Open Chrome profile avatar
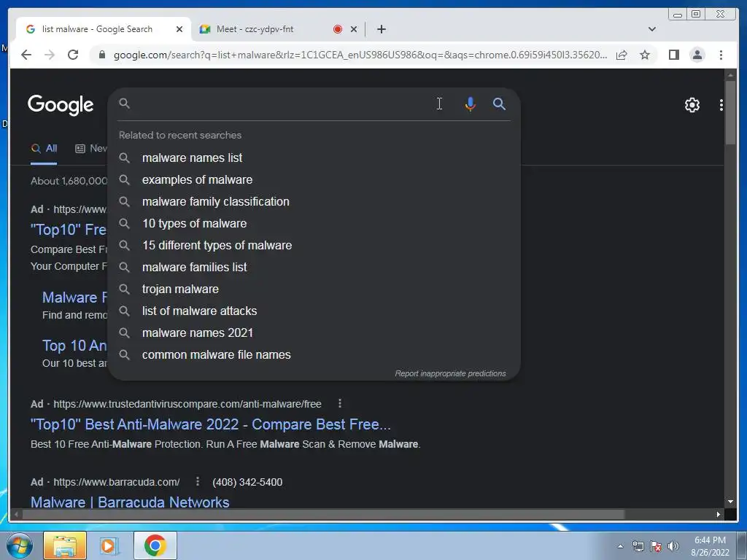The height and width of the screenshot is (560, 747). (x=697, y=55)
